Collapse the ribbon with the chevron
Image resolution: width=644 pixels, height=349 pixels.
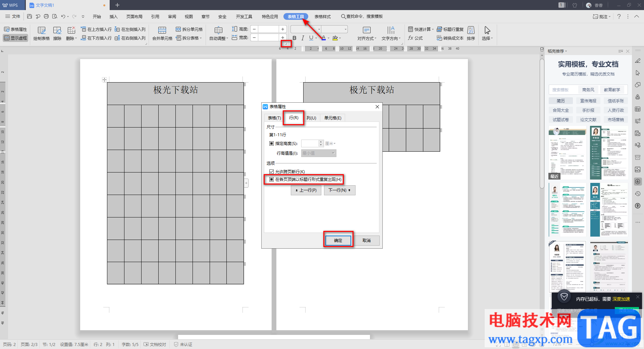[x=637, y=16]
